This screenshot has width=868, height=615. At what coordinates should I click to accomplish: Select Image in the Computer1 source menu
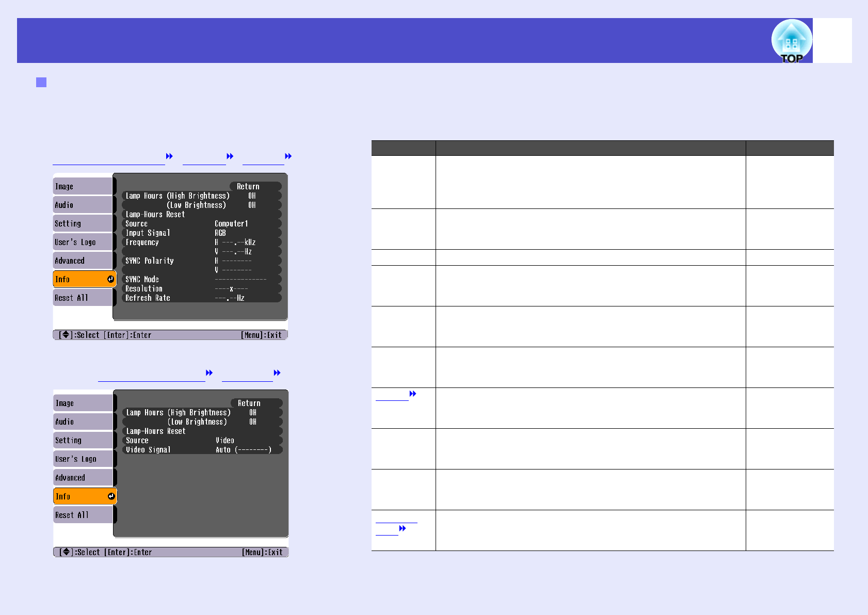[x=83, y=186]
